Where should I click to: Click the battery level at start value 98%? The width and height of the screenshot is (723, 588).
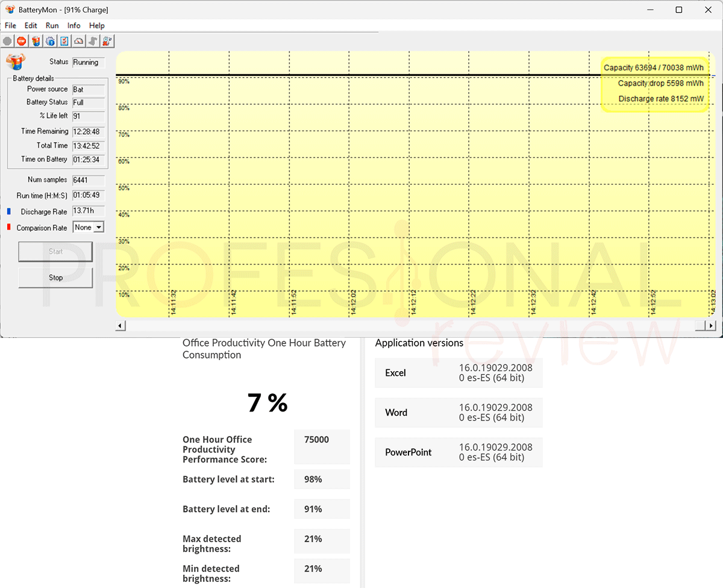[x=313, y=480]
